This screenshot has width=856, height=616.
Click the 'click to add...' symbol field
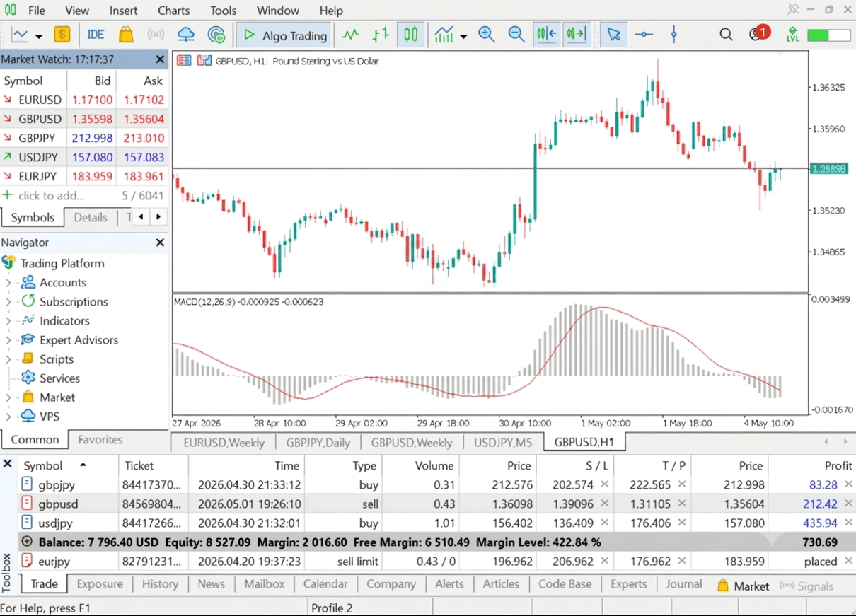click(51, 196)
